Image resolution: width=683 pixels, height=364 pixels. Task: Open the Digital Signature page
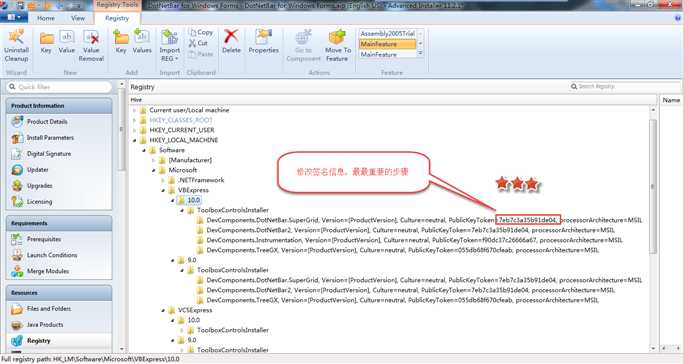[49, 154]
